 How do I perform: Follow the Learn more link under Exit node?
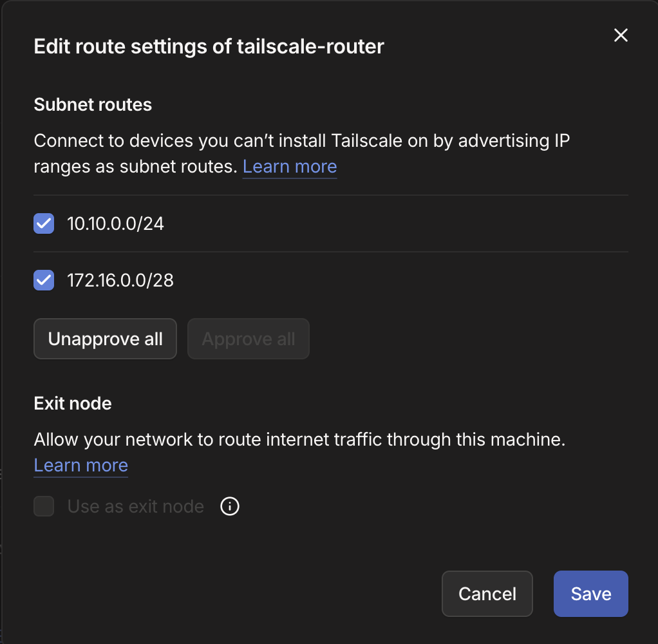[x=81, y=466]
